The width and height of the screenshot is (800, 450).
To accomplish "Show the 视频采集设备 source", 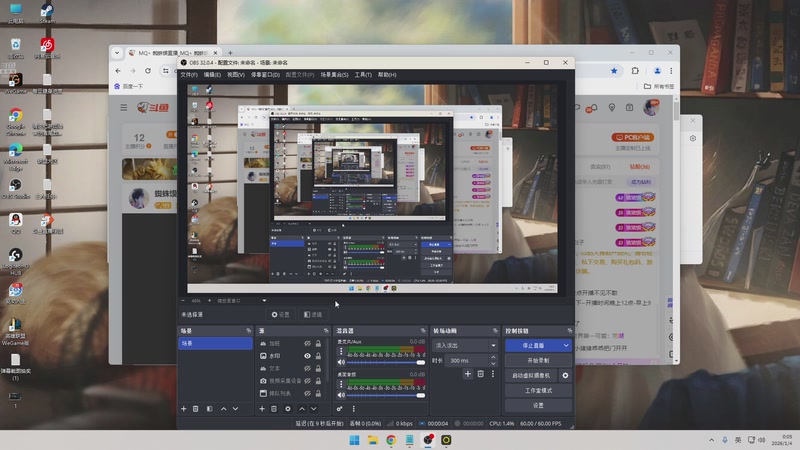I will click(307, 381).
